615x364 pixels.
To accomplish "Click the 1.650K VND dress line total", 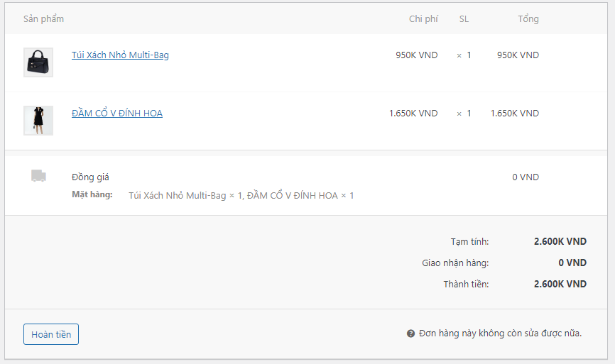I will point(514,113).
